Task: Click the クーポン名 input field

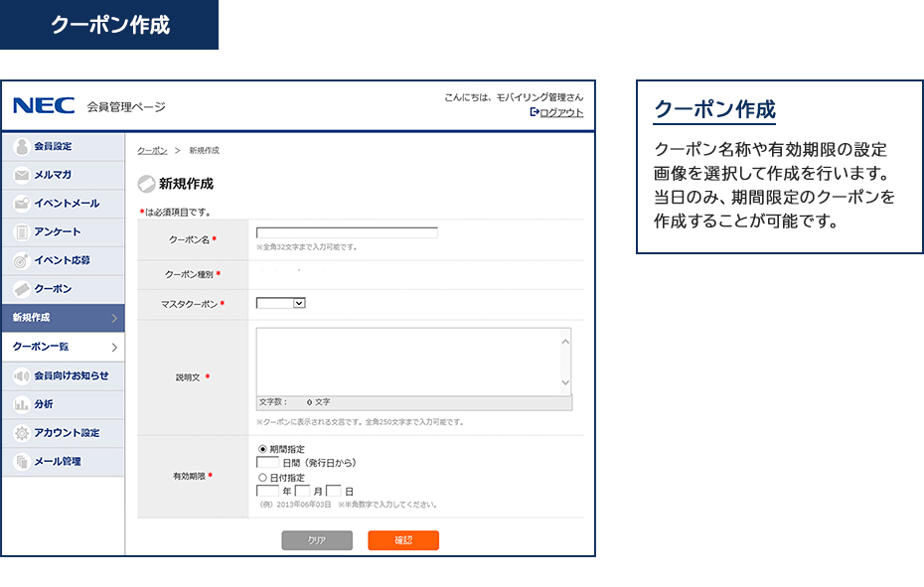Action: tap(347, 232)
